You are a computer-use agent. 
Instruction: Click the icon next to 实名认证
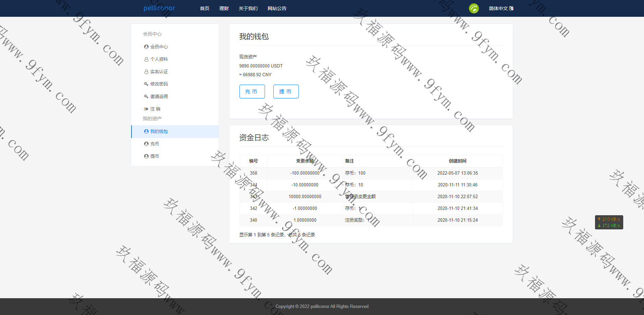coord(146,72)
